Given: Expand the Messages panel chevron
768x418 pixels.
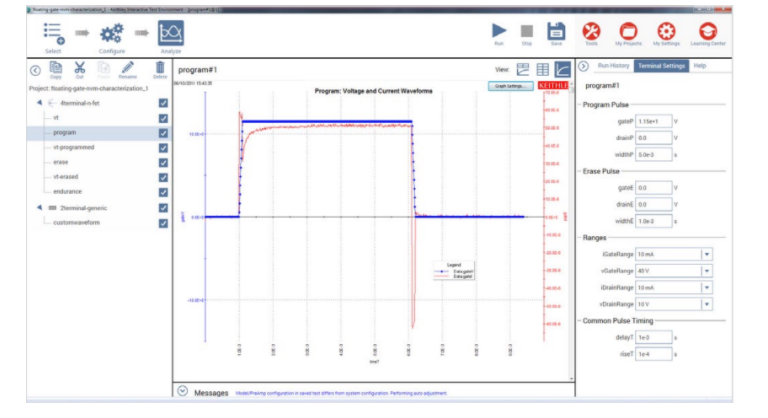Looking at the screenshot, I should tap(183, 391).
